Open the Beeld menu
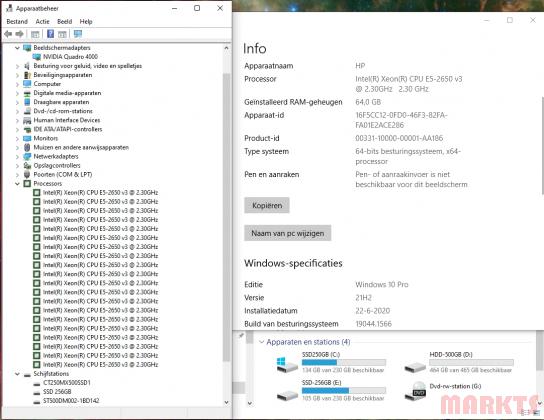 point(65,22)
